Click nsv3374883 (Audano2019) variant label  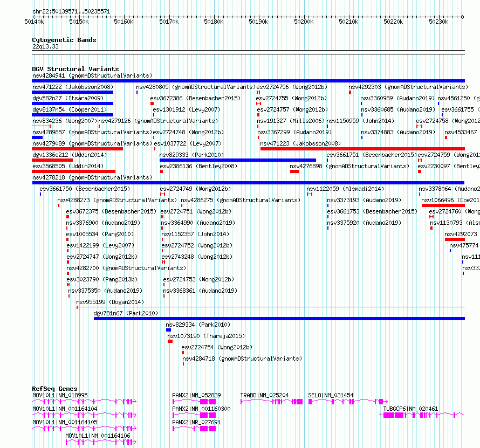tap(398, 132)
